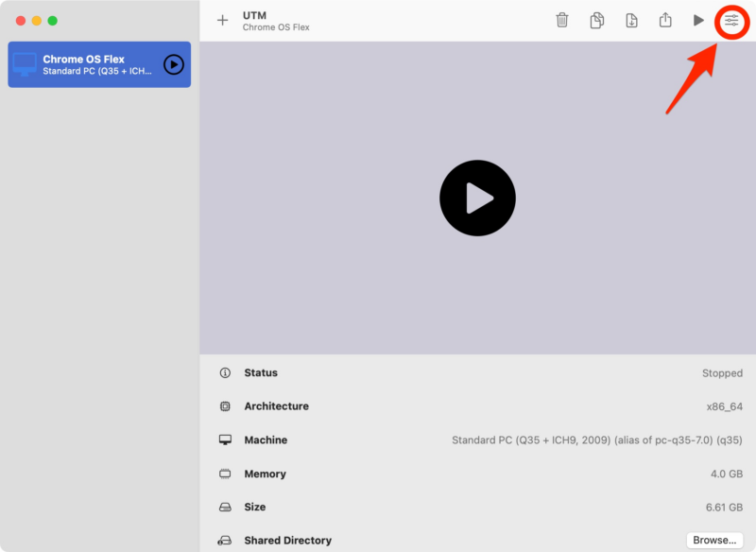Click the Stopped status value
The image size is (756, 552).
[722, 373]
